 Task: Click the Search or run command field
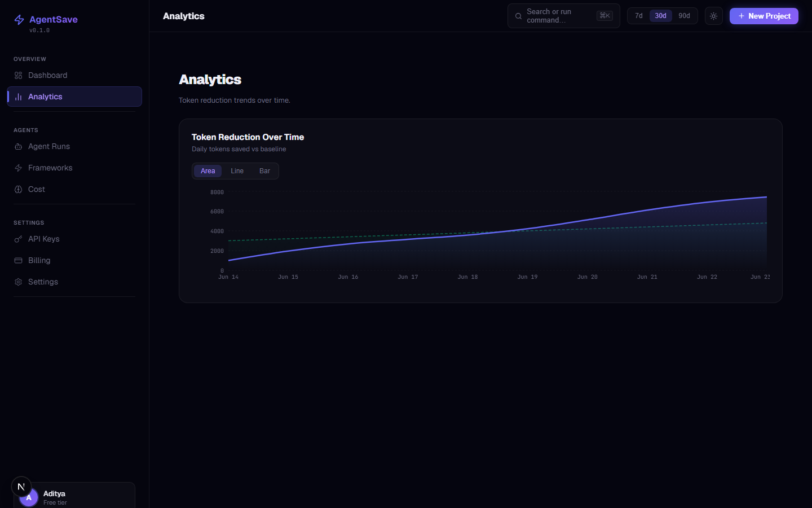click(x=563, y=16)
